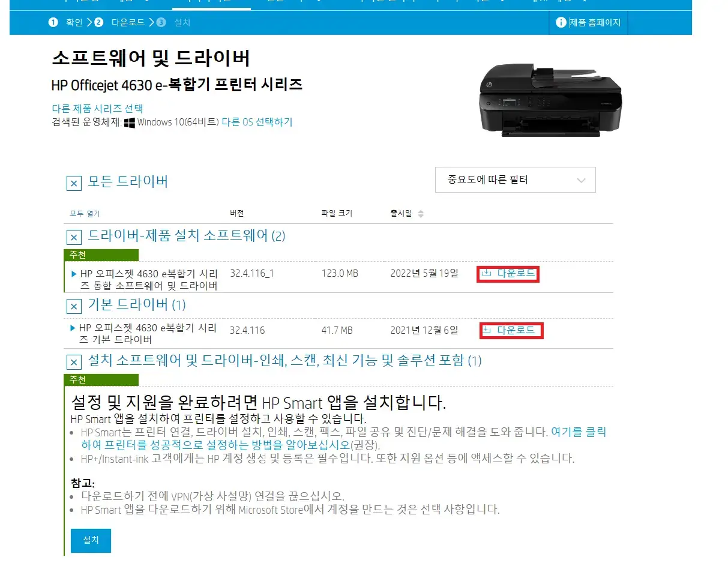Select release date 2021년 12월 6일
728x566 pixels.
[x=424, y=330]
